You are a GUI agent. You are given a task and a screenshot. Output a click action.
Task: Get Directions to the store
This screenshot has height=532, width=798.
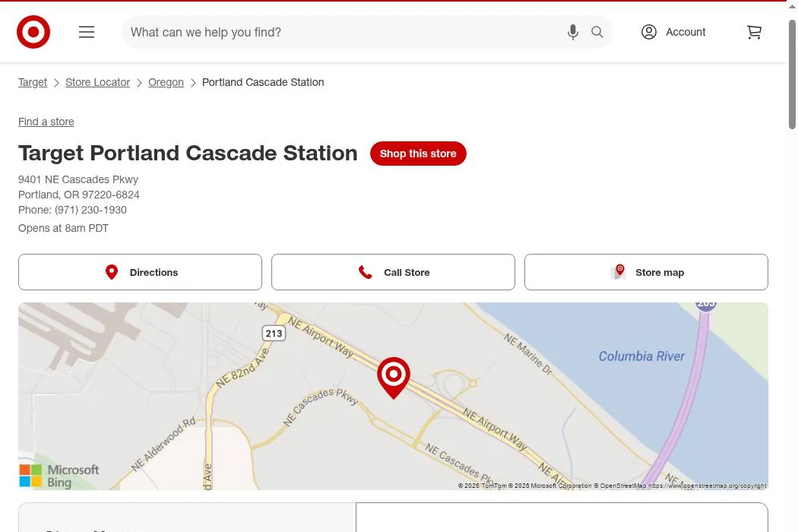click(x=140, y=272)
